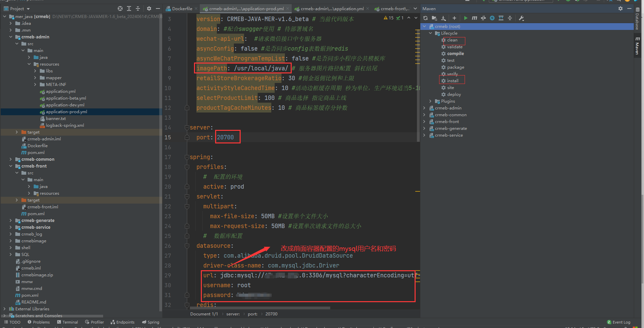Image resolution: width=644 pixels, height=328 pixels.
Task: Click 'server:' breadcrumb in editor footer
Action: coord(233,314)
